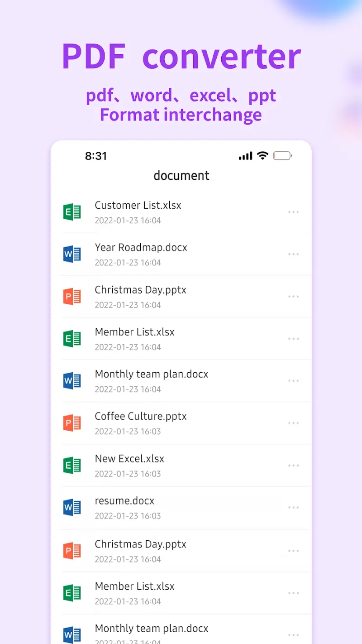The width and height of the screenshot is (362, 644).
Task: Open more options for Customer List.xlsx
Action: [293, 212]
